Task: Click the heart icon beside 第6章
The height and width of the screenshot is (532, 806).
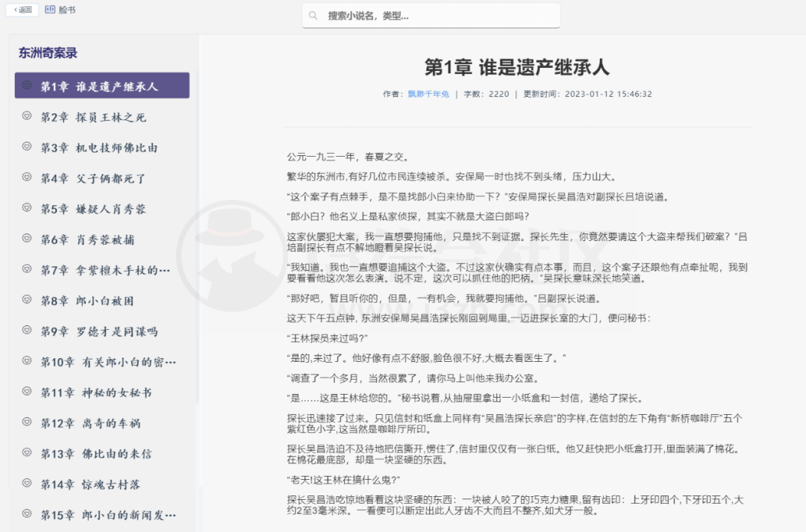Action: pyautogui.click(x=28, y=238)
